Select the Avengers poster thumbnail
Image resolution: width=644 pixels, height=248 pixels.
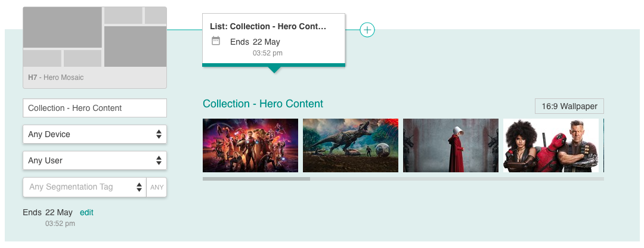point(250,145)
